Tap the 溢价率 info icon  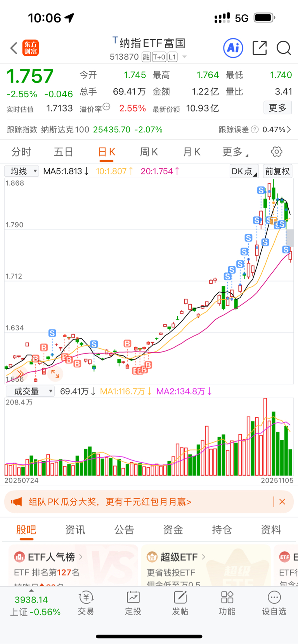pos(106,107)
